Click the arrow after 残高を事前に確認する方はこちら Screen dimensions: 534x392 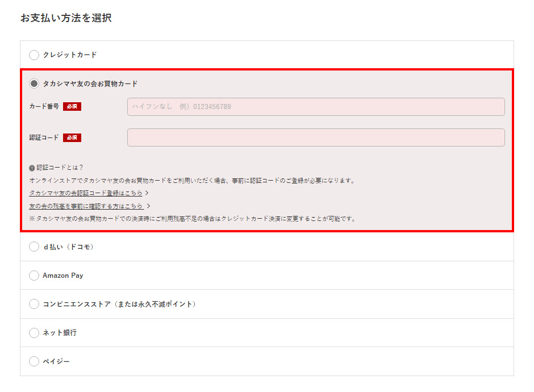(x=148, y=206)
